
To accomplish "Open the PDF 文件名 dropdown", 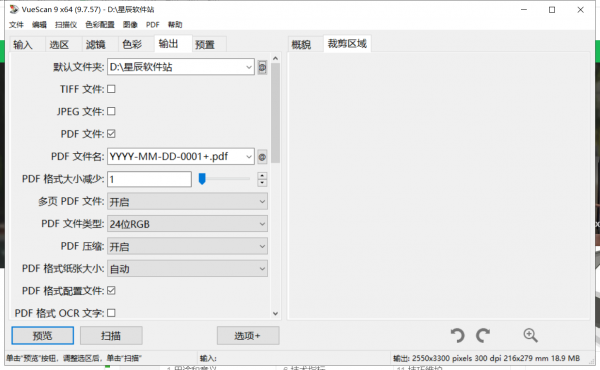I will pos(249,156).
